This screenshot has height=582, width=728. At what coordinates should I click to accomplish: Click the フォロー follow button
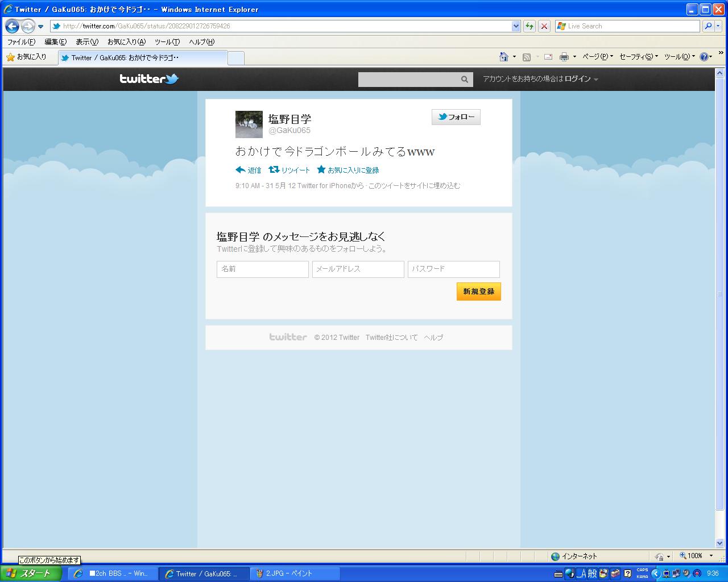pos(456,117)
